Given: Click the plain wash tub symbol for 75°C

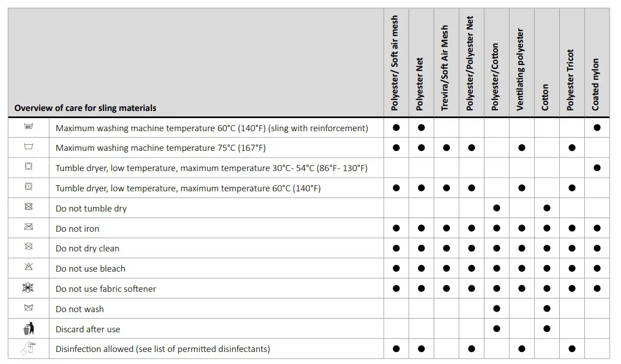Looking at the screenshot, I should [29, 148].
